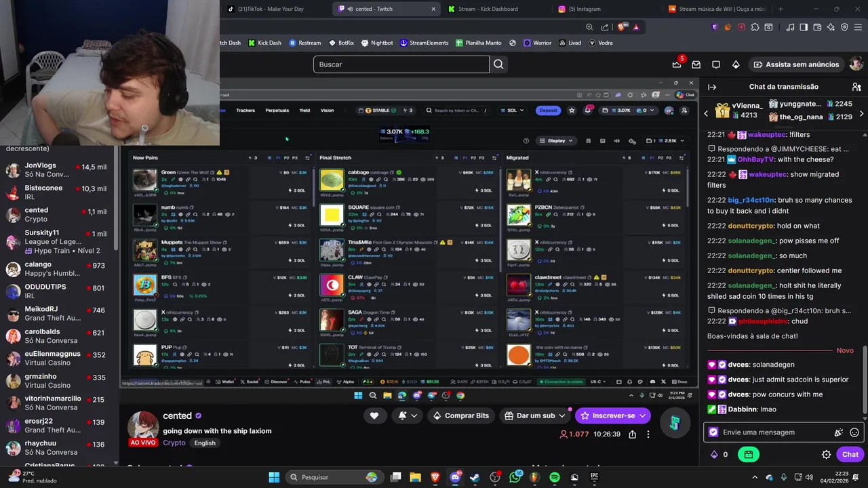Viewport: 868px width, 488px height.
Task: Open the browser hamburger main menu
Action: (858, 27)
